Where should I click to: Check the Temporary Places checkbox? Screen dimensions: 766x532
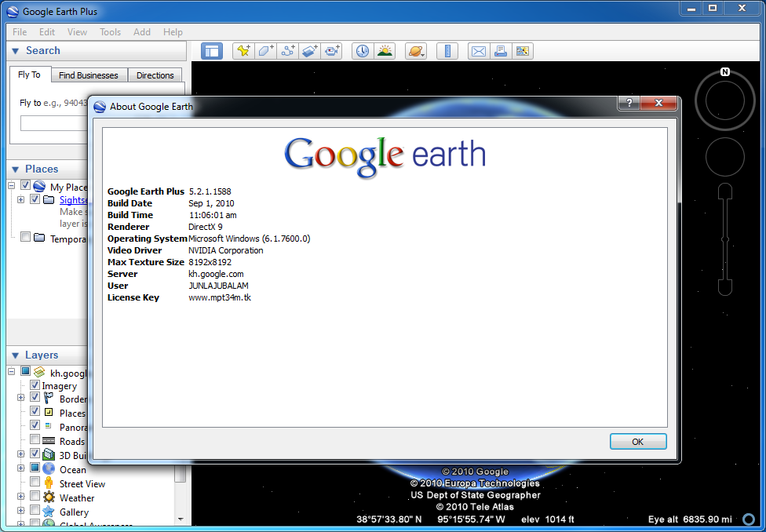point(26,238)
